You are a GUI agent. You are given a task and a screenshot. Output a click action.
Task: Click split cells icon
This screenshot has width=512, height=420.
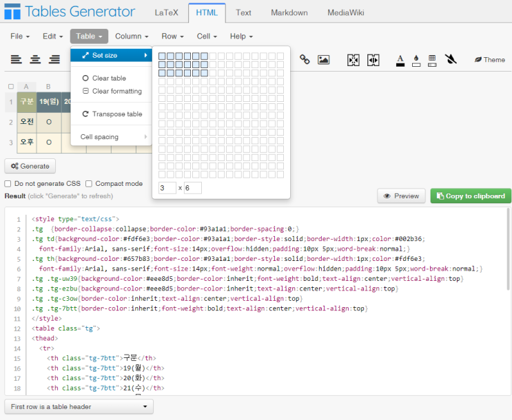373,60
